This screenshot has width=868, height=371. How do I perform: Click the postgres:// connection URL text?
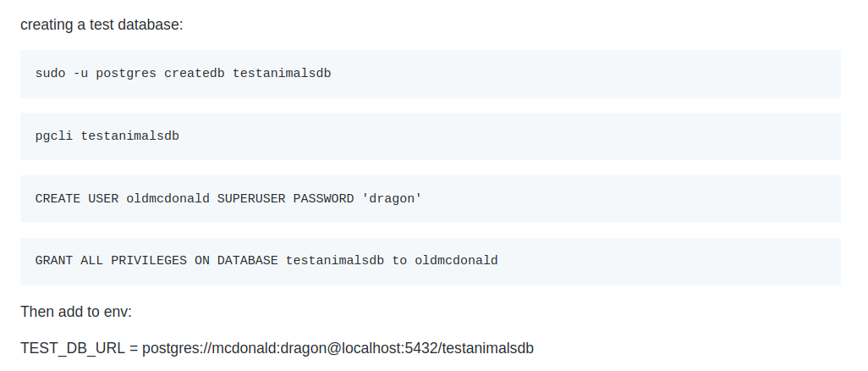(338, 348)
